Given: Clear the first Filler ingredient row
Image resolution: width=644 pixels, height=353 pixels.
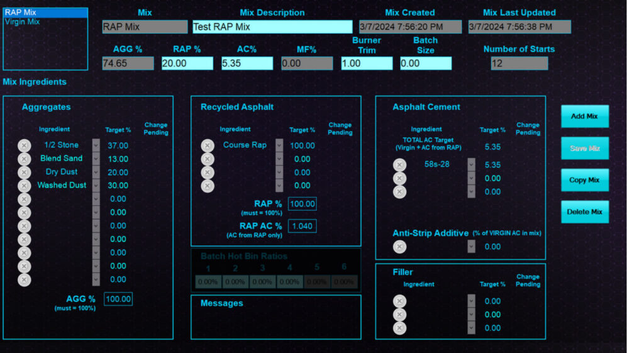Looking at the screenshot, I should click(399, 301).
